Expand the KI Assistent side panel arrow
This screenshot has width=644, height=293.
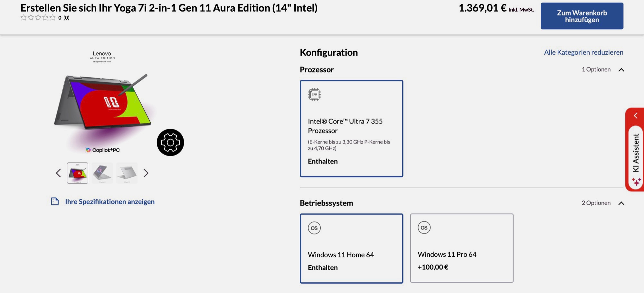coord(636,115)
